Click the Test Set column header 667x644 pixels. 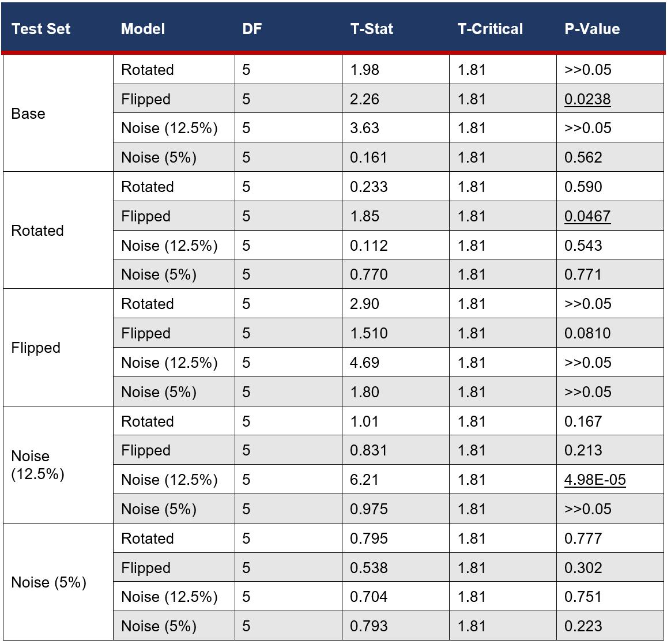(41, 28)
